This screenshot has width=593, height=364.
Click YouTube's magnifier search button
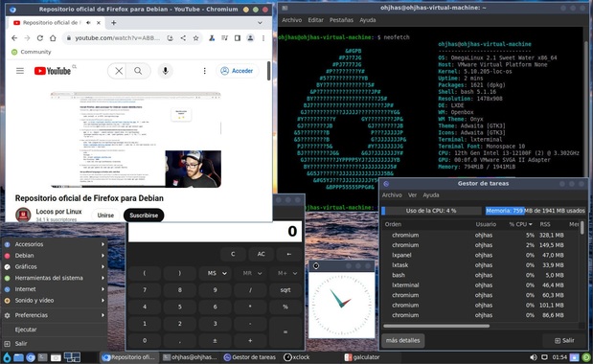pos(138,71)
